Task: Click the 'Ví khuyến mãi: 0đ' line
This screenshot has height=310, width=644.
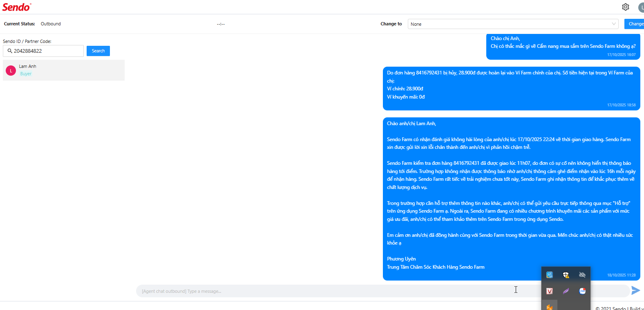Action: pyautogui.click(x=406, y=97)
